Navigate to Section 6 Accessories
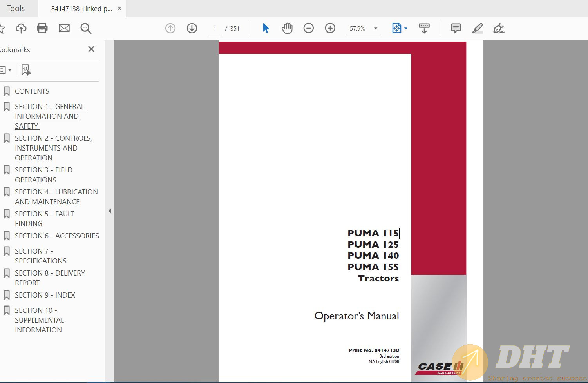This screenshot has width=588, height=383. pyautogui.click(x=57, y=236)
